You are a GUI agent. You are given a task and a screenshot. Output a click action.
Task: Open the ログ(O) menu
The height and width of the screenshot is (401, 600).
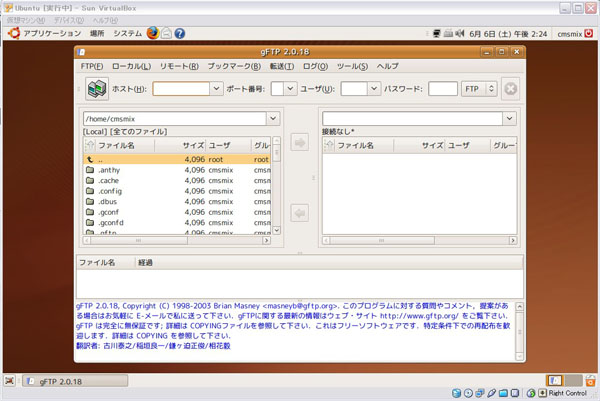315,66
